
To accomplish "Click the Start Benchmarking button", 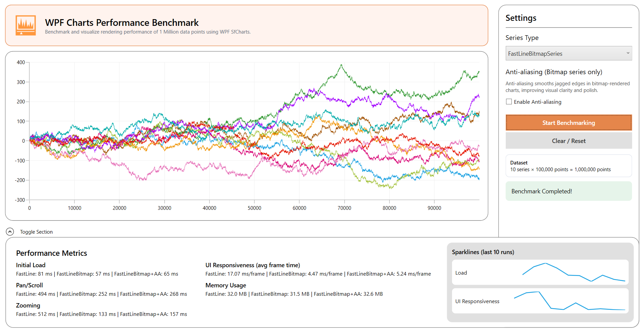I will (x=568, y=123).
